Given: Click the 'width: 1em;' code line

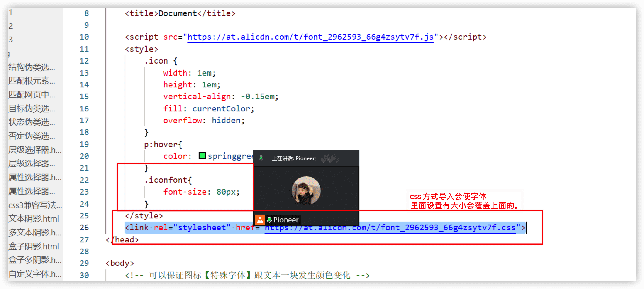Looking at the screenshot, I should pyautogui.click(x=189, y=73).
